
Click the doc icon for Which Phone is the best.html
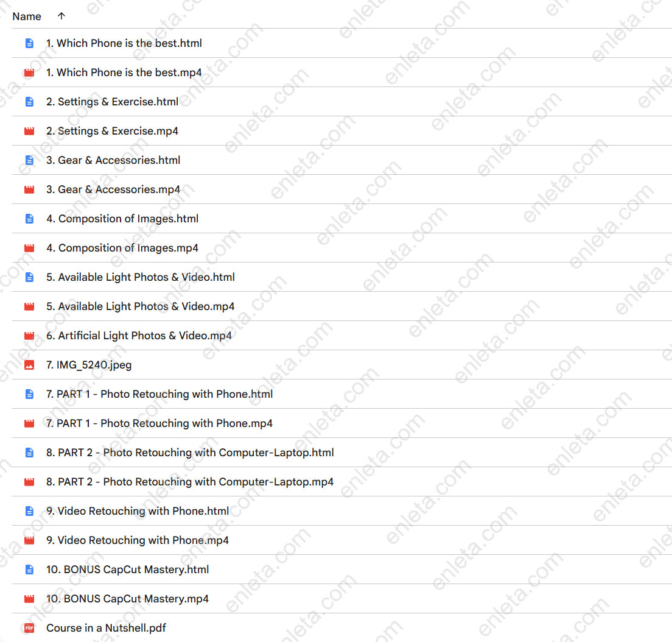click(29, 43)
